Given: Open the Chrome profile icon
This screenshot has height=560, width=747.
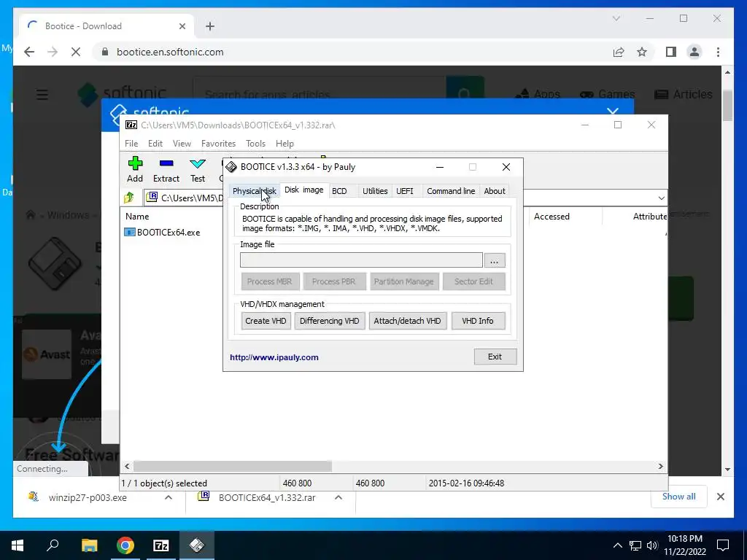Looking at the screenshot, I should [694, 52].
